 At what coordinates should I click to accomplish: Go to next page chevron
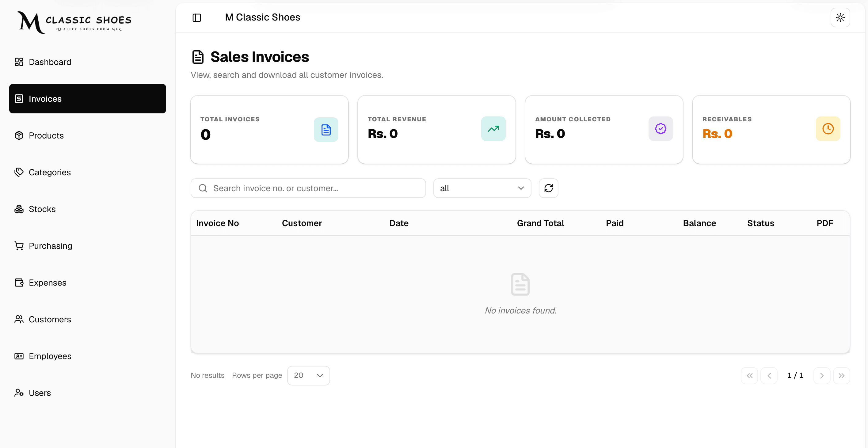[x=821, y=376]
